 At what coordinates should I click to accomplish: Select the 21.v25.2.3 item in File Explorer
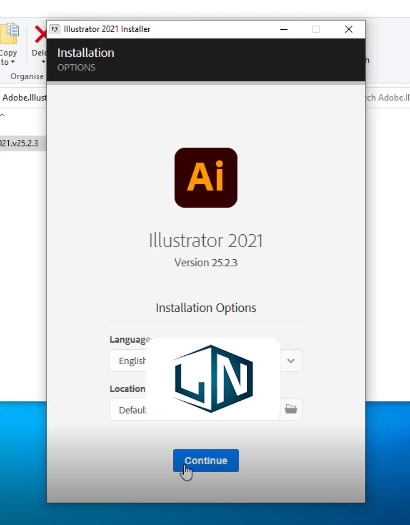(x=22, y=143)
